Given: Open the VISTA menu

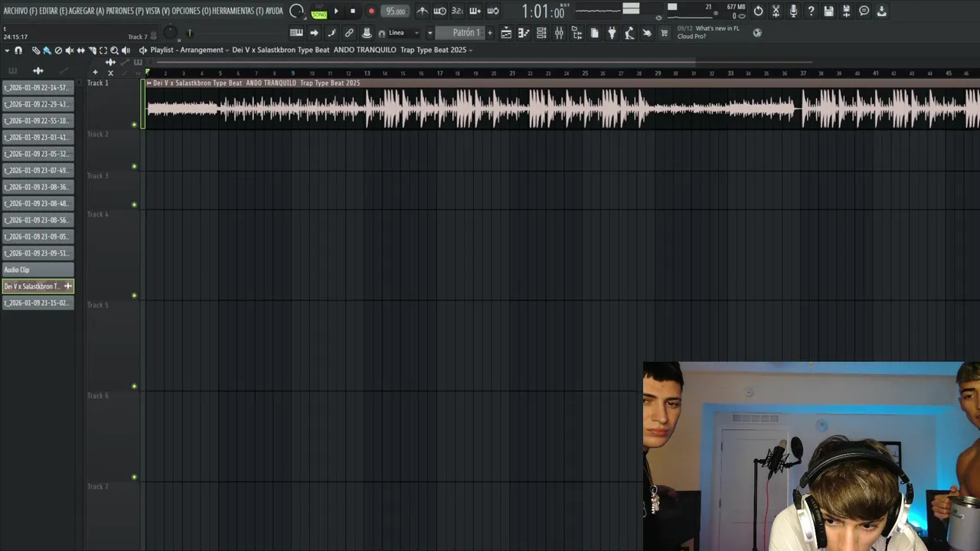Looking at the screenshot, I should pyautogui.click(x=158, y=11).
